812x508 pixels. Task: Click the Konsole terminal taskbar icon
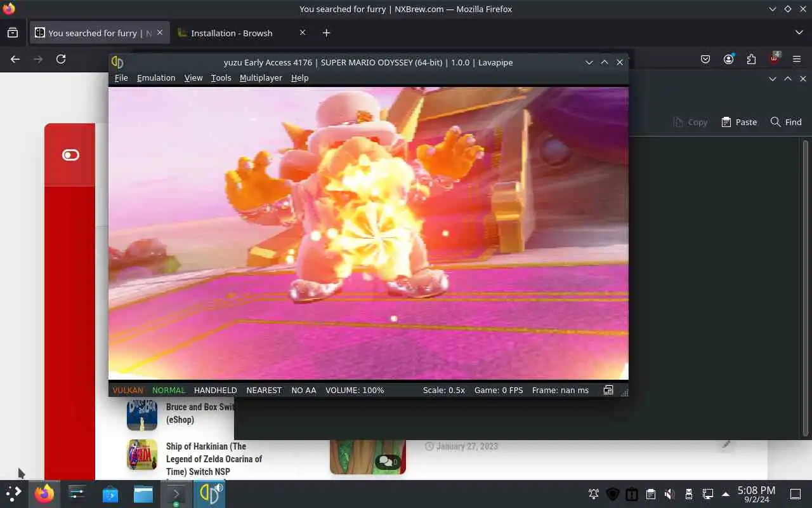(176, 494)
